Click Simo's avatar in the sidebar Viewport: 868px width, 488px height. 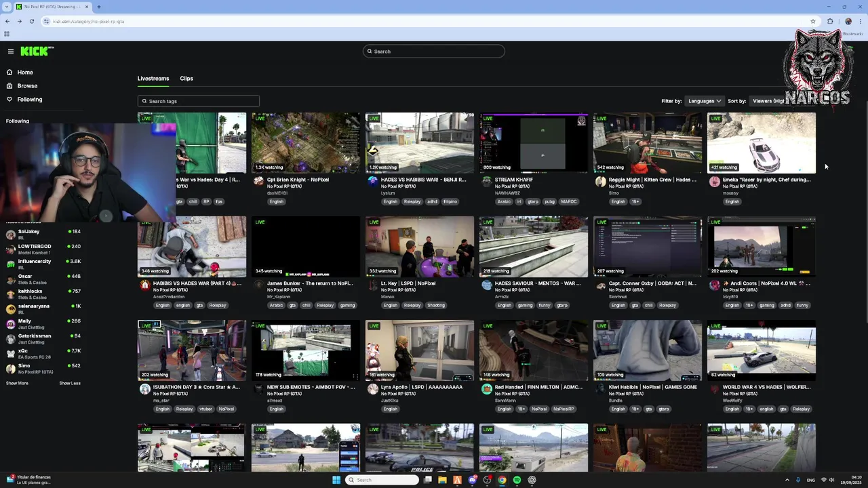[x=10, y=369]
